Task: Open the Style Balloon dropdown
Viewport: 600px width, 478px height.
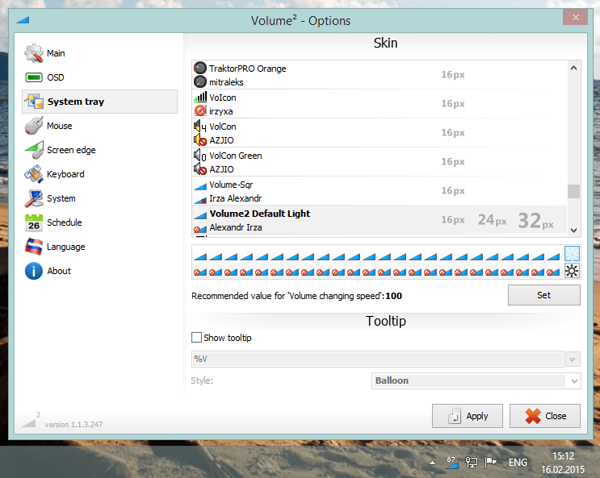Action: click(x=476, y=381)
